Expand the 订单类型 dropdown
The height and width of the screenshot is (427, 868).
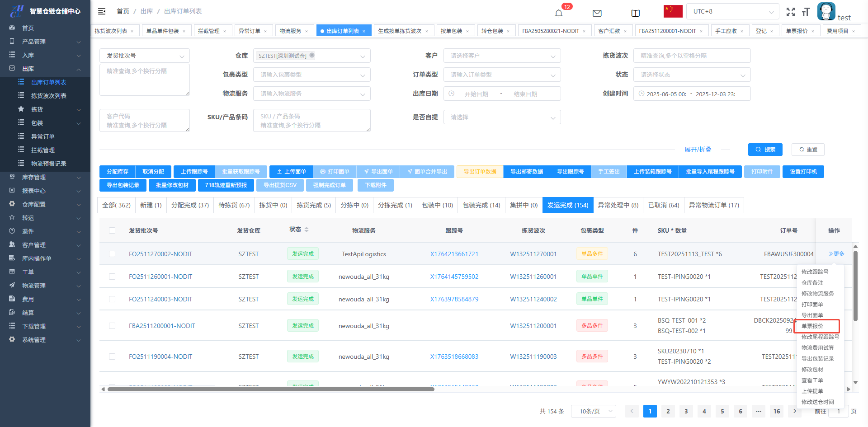click(x=502, y=75)
